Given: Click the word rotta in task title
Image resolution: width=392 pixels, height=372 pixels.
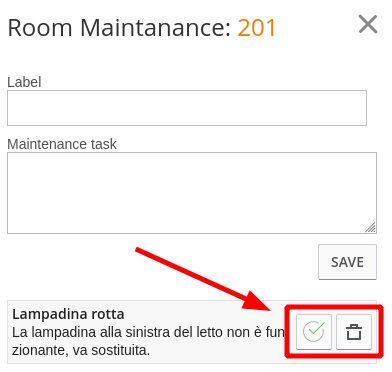Looking at the screenshot, I should tap(108, 314).
